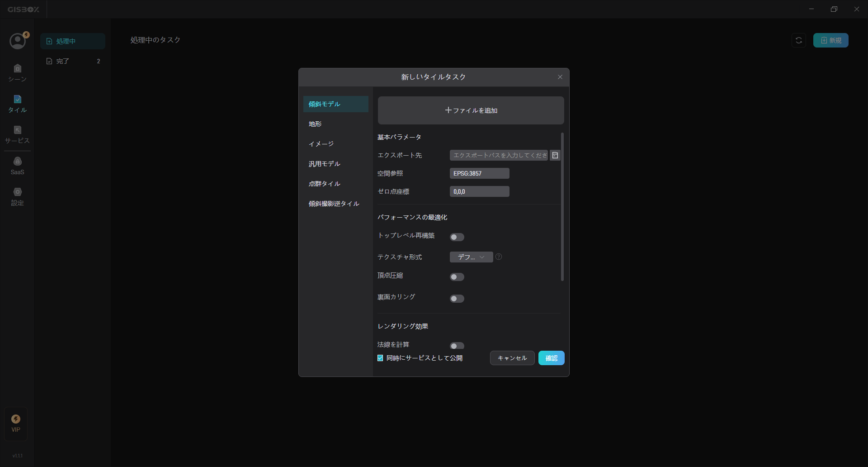This screenshot has width=868, height=467.
Task: Open the 完了 task list
Action: (x=73, y=61)
